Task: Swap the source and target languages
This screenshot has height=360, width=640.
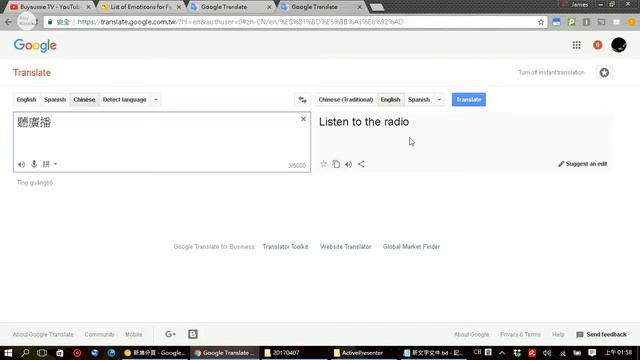Action: tap(302, 100)
